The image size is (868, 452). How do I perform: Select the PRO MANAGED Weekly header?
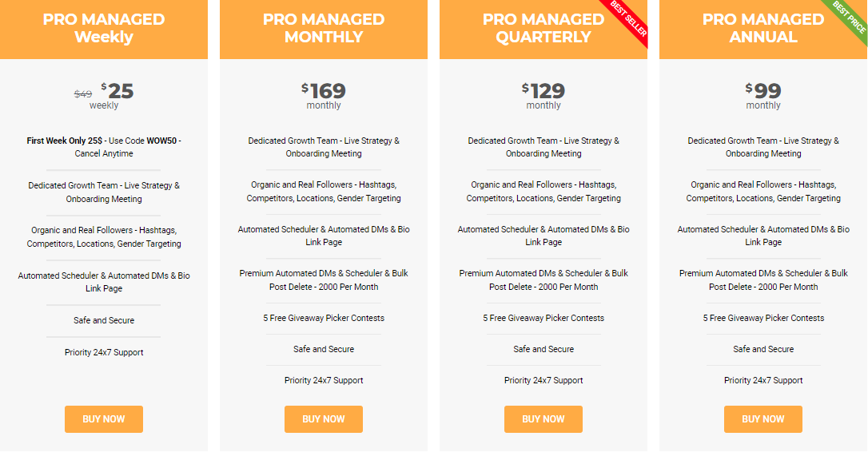click(104, 29)
